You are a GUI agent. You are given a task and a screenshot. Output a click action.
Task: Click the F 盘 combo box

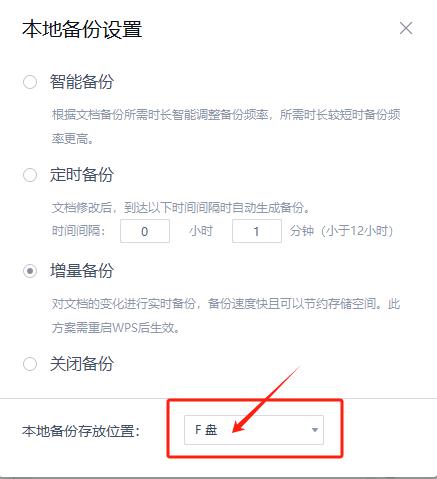point(254,430)
